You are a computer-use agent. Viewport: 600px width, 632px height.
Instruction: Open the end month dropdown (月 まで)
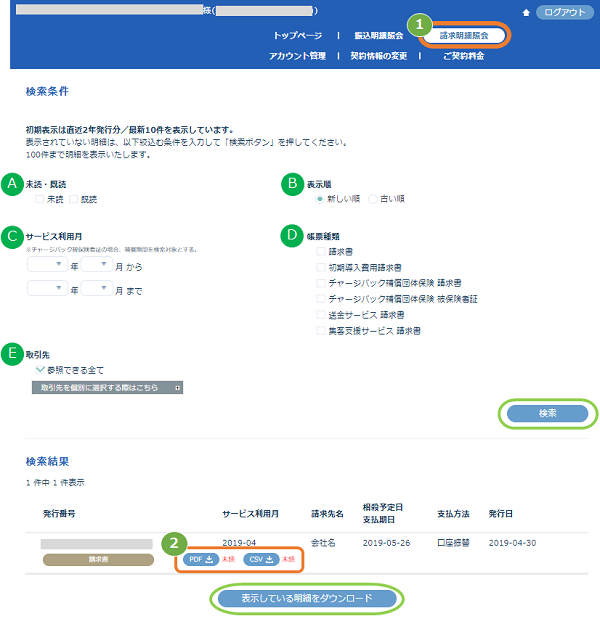tap(97, 289)
